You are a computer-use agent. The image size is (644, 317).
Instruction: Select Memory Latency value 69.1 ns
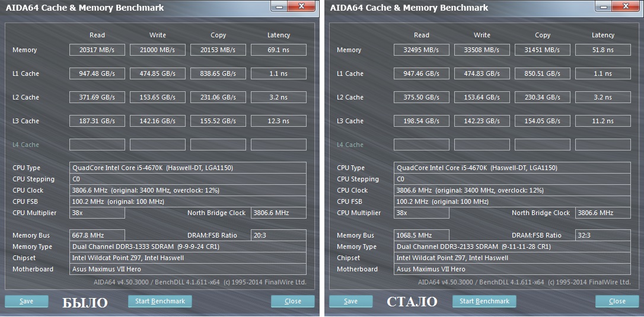[279, 50]
